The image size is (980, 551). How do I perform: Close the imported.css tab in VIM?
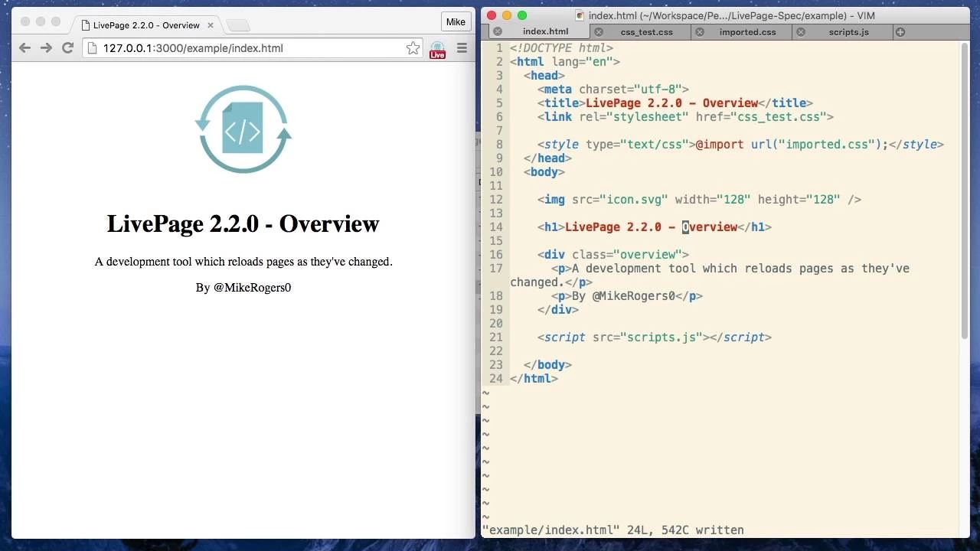tap(700, 32)
